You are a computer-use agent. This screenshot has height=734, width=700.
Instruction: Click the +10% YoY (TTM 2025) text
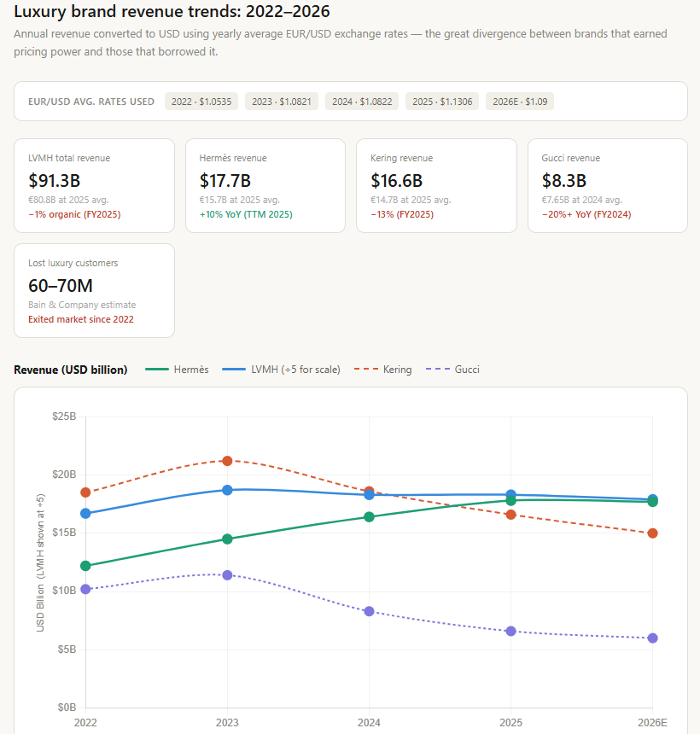(x=246, y=214)
